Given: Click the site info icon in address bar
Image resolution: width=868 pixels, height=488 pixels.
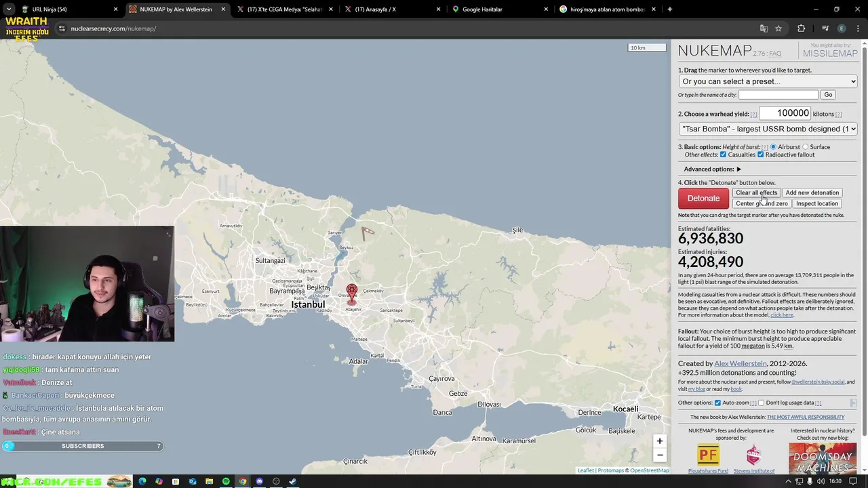Looking at the screenshot, I should tap(62, 28).
